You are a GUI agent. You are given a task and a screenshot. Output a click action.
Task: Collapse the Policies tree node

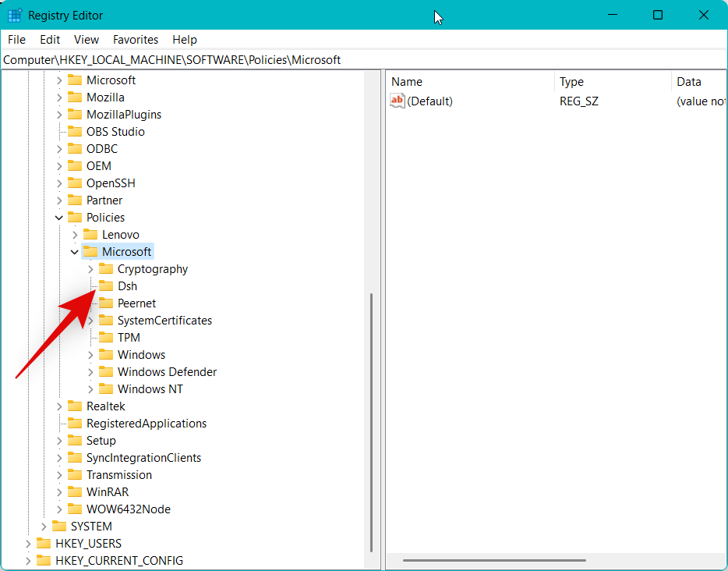point(58,217)
